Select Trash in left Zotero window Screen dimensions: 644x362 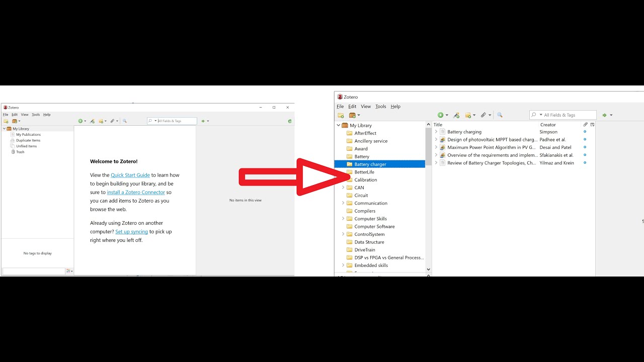coord(20,152)
